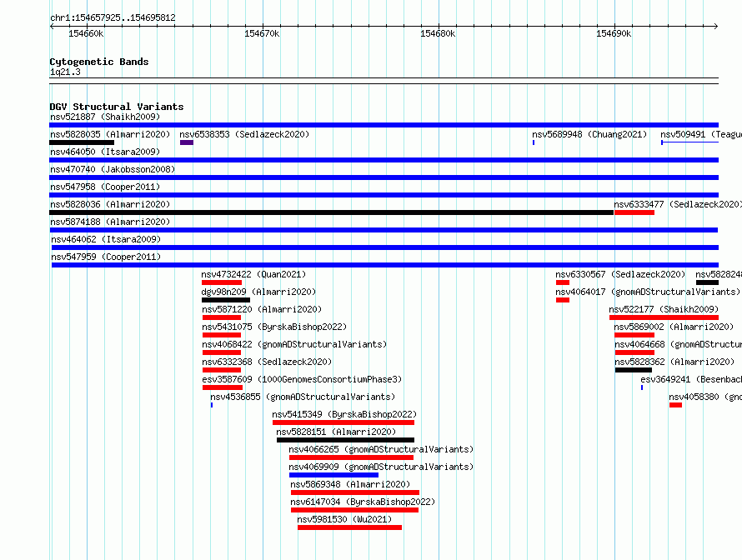Click the 154670k ruler tick label
This screenshot has height=560, width=742.
point(262,33)
